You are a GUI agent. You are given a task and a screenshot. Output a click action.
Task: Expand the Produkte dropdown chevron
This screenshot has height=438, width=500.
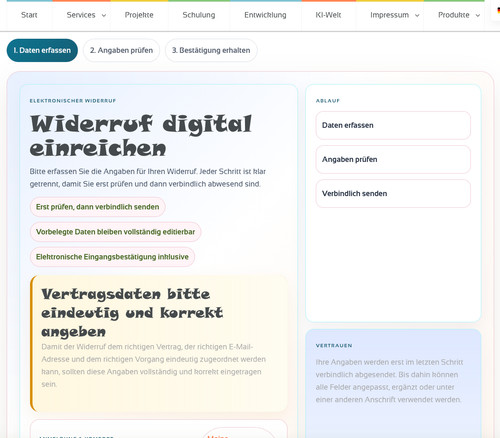point(478,15)
